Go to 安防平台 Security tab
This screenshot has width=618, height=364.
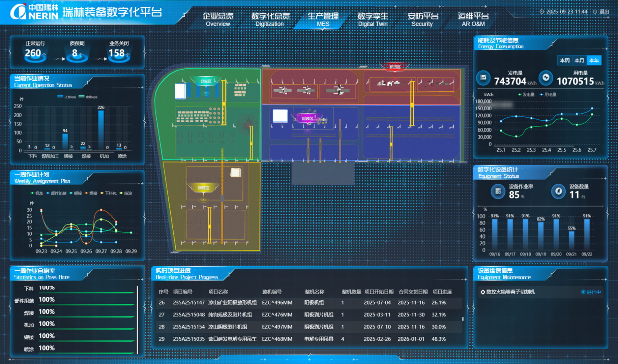pyautogui.click(x=422, y=20)
